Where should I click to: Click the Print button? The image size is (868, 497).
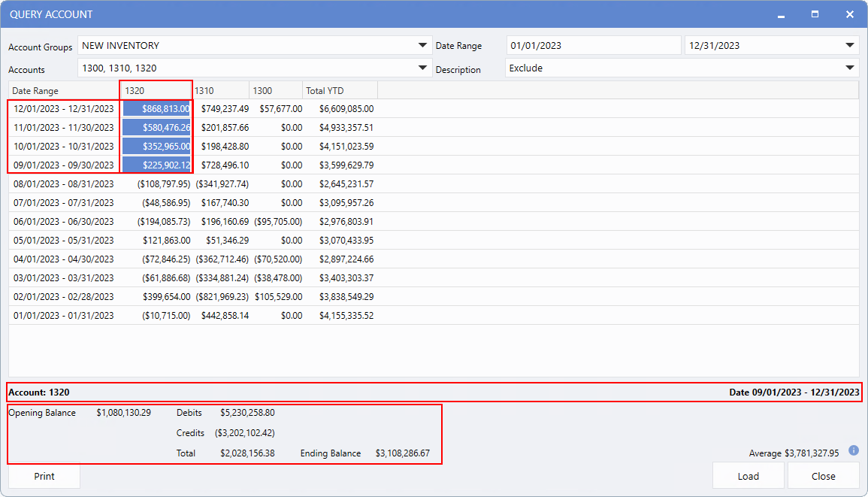(44, 476)
